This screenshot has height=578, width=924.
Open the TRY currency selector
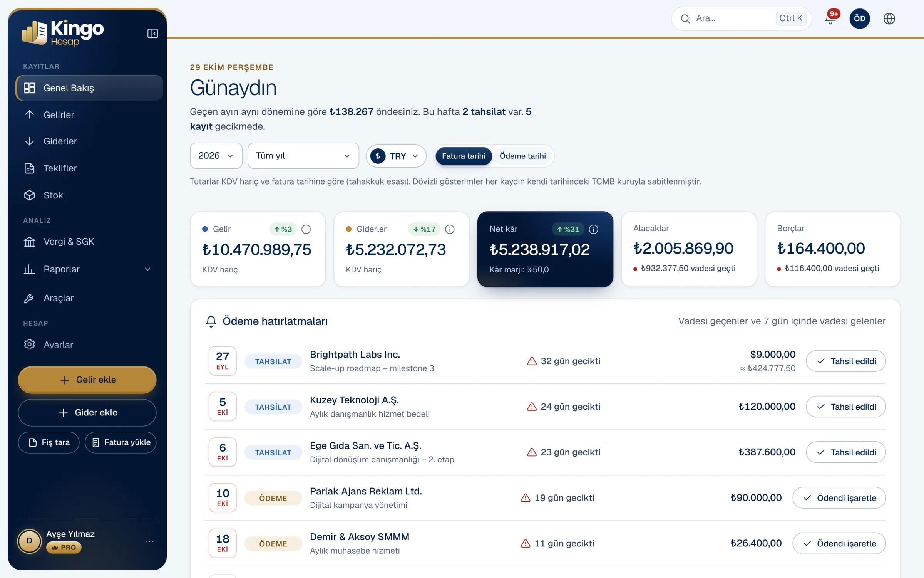[395, 156]
